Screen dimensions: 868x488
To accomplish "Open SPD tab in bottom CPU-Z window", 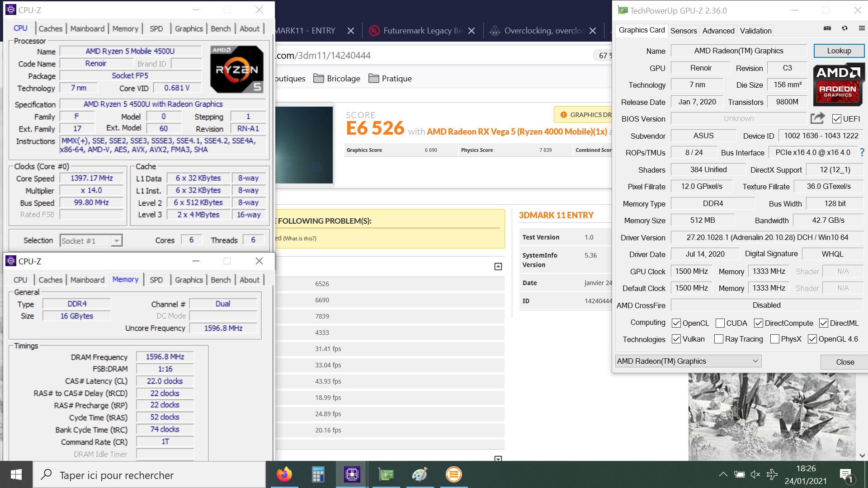I will (x=156, y=280).
